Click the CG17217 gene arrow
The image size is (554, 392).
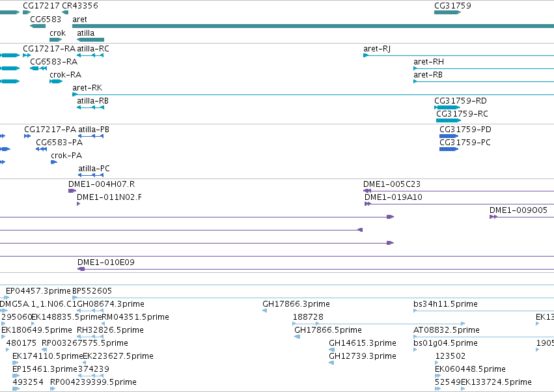(x=27, y=12)
